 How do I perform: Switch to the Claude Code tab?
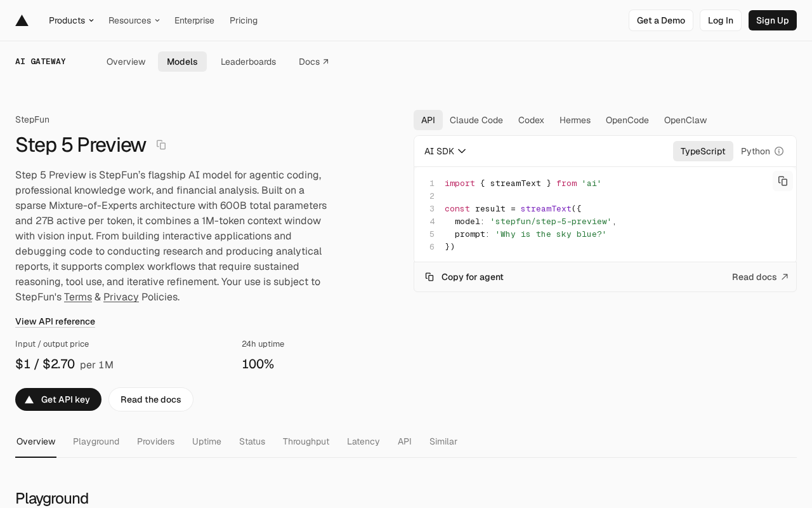476,120
